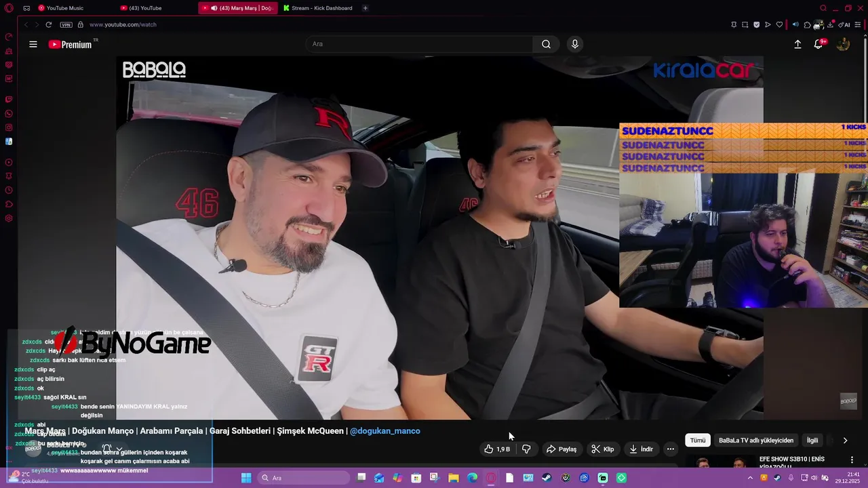Open options for EFE SHOW S3B10 video
The image size is (868, 488).
(x=852, y=460)
